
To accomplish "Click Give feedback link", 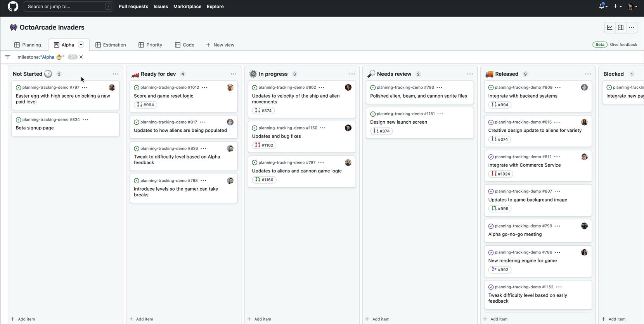I will click(x=623, y=45).
